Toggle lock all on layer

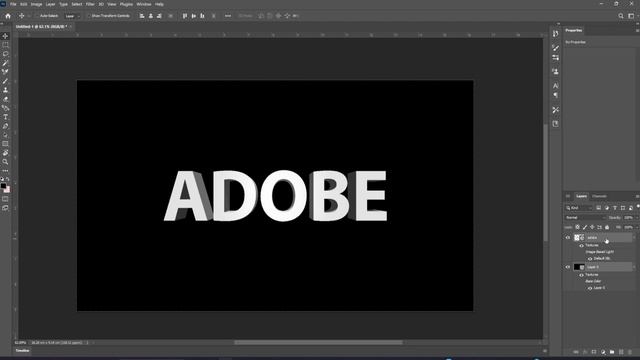(x=607, y=227)
